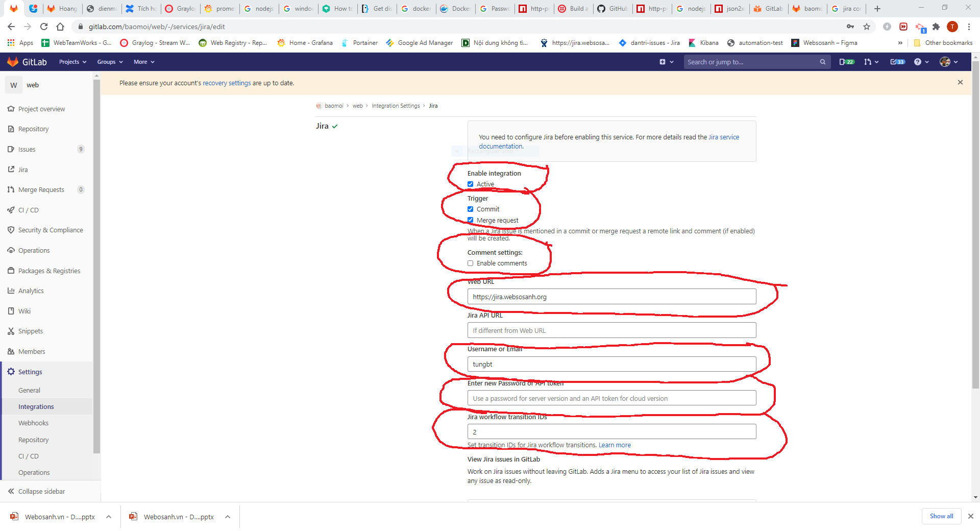Follow the recovery settings link
Viewport: 980px width, 531px height.
[227, 83]
